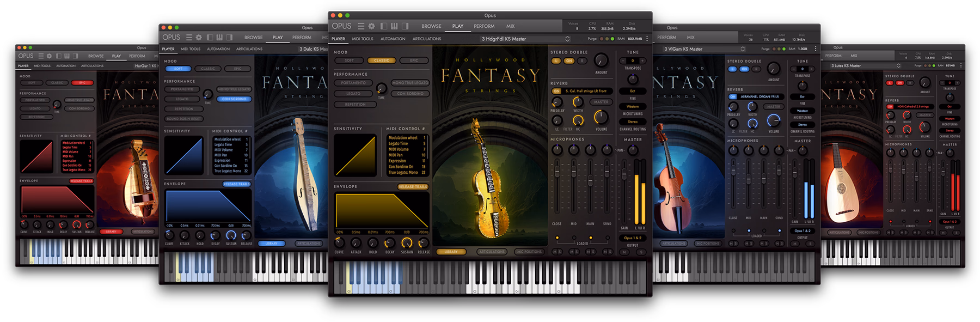
Task: Switch to PLAY tab in front window
Action: point(458,26)
